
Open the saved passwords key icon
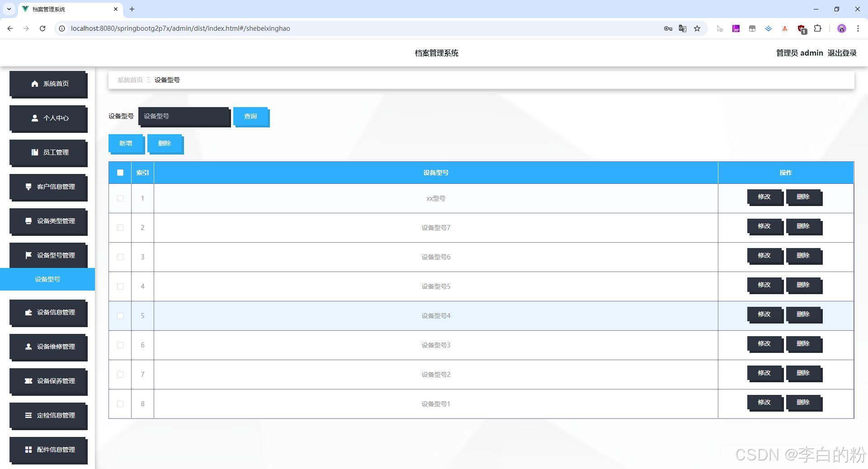(668, 28)
